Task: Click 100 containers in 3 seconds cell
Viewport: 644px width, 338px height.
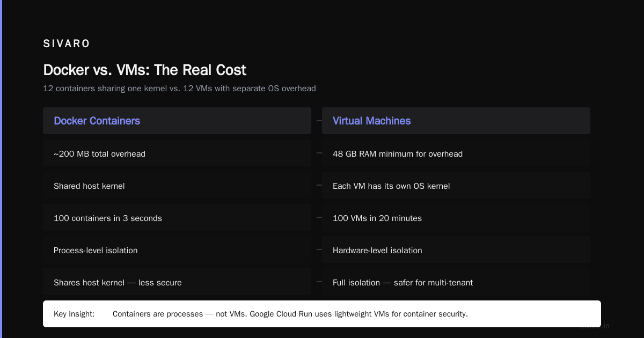Action: click(177, 218)
